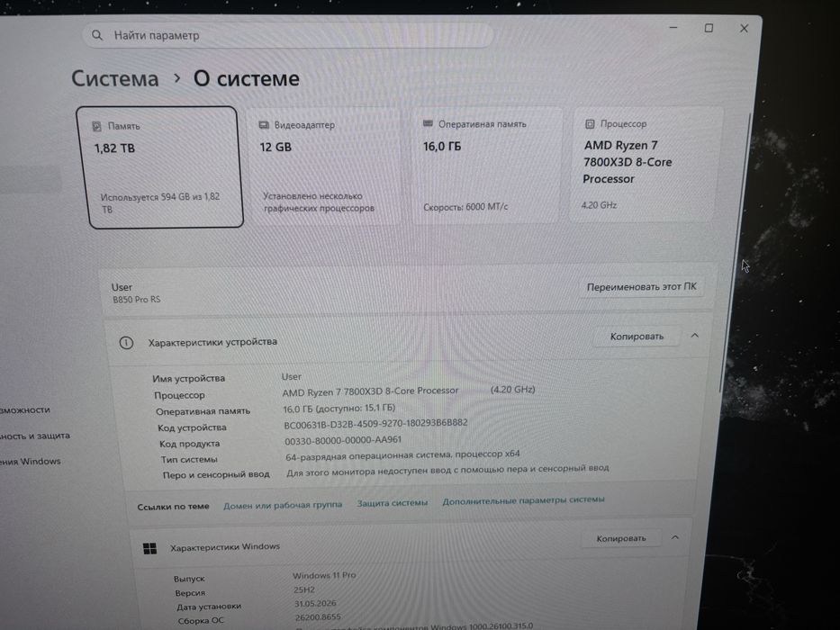Select OS build value '26200.8655'
840x630 pixels.
(x=318, y=617)
